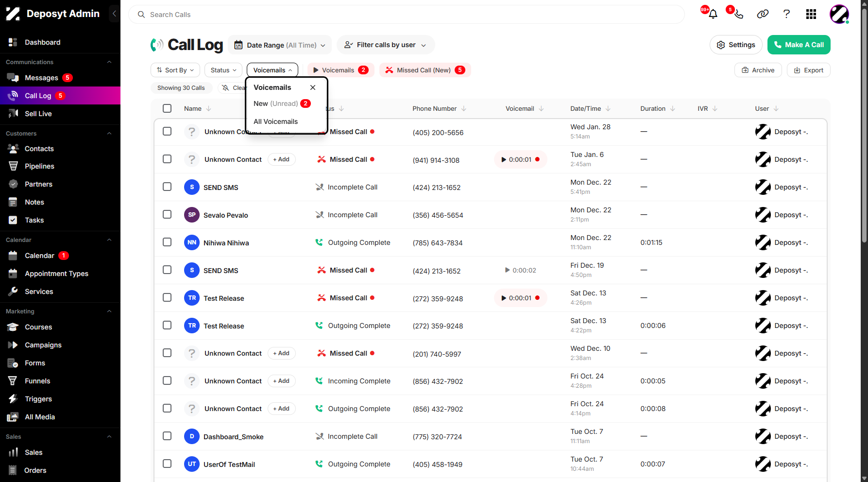Open Filter calls by user dropdown
This screenshot has height=482, width=868.
(386, 45)
